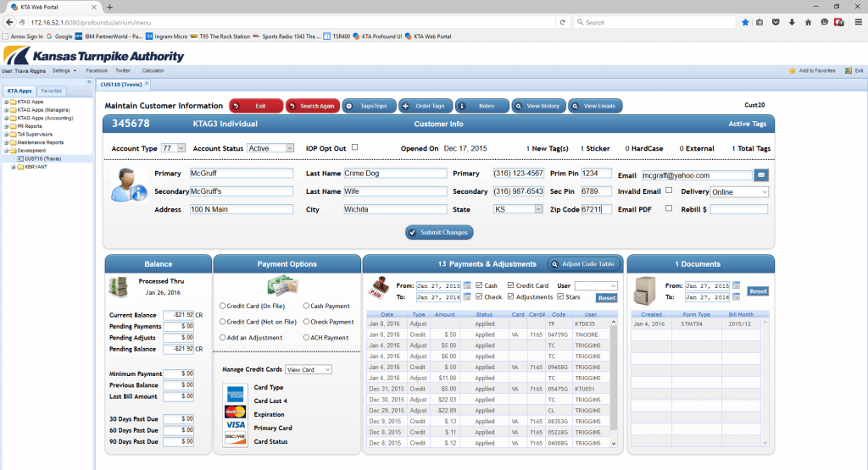Uncheck the Credit Card filter checkbox
The height and width of the screenshot is (470, 868).
[x=510, y=285]
